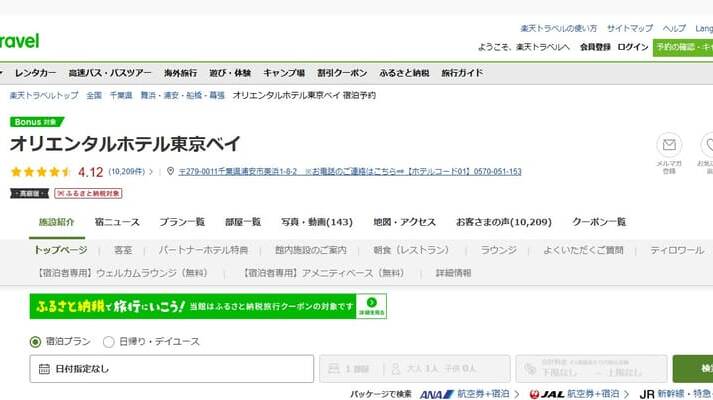The width and height of the screenshot is (713, 400).
Task: Select the 日帰り・デイユース radio button
Action: pyautogui.click(x=108, y=342)
